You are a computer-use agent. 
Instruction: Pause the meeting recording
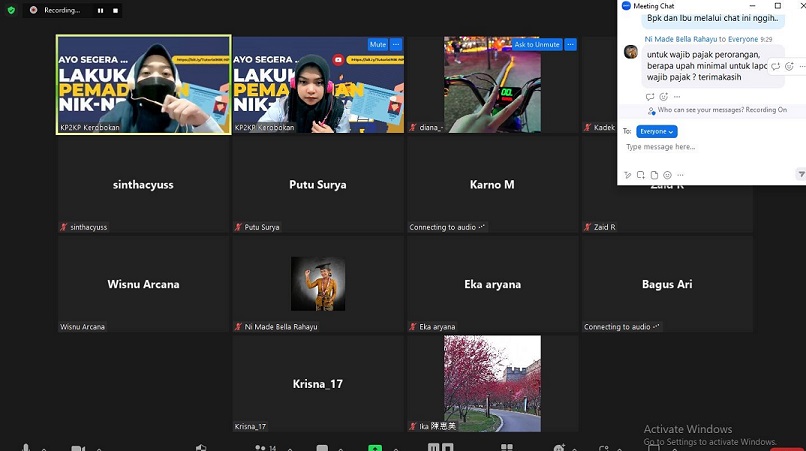click(x=100, y=10)
